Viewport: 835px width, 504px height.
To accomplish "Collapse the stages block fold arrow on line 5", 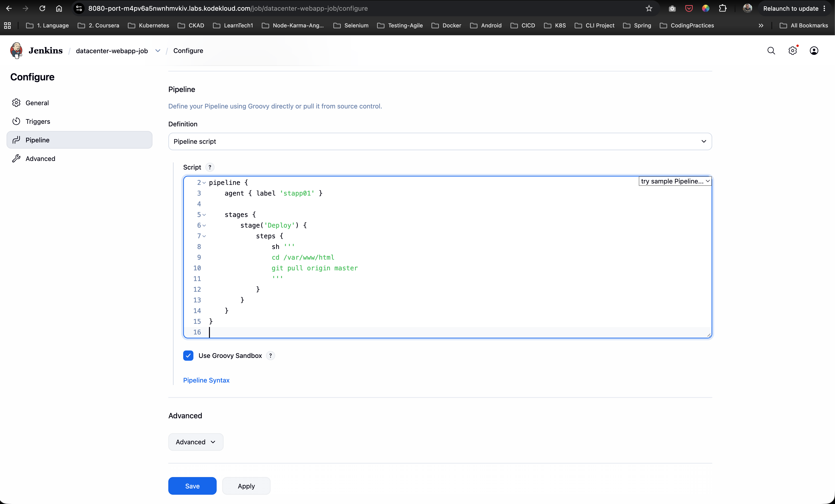I will coord(204,215).
